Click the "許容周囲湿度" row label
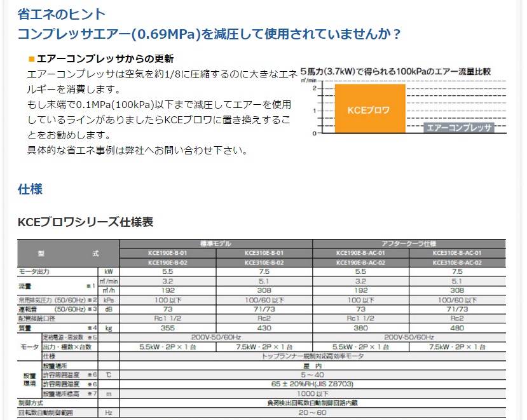527x420 pixels. [61, 384]
